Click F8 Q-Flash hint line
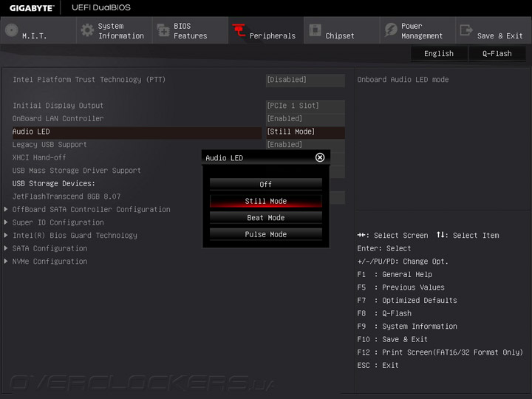 coord(384,313)
